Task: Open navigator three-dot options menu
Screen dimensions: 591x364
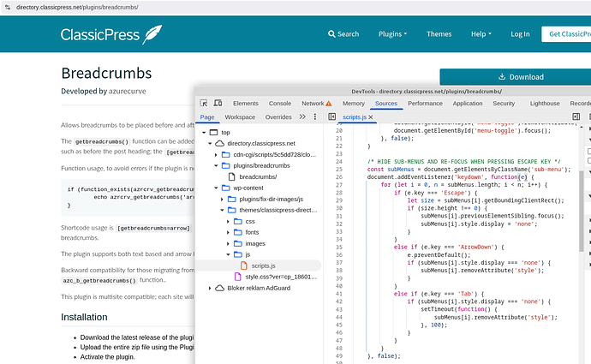Action: [x=315, y=116]
